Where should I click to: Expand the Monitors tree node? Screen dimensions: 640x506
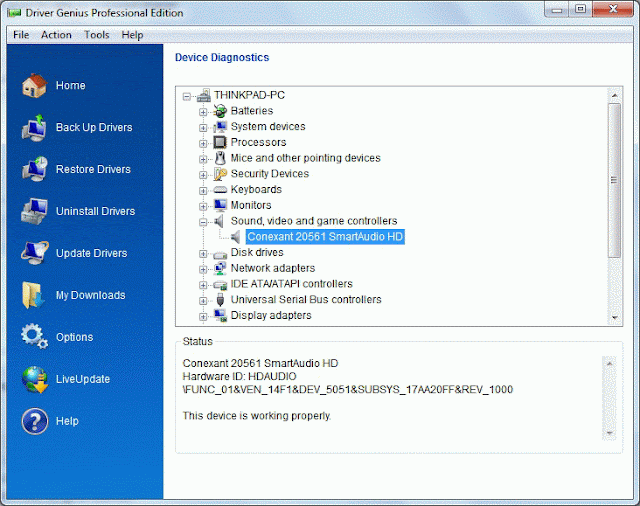[x=203, y=206]
